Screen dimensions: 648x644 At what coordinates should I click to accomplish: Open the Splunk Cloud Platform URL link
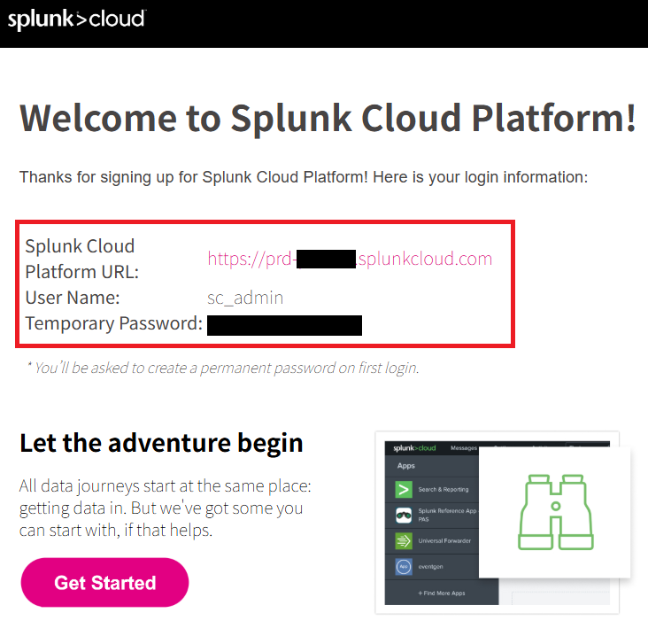pos(350,259)
